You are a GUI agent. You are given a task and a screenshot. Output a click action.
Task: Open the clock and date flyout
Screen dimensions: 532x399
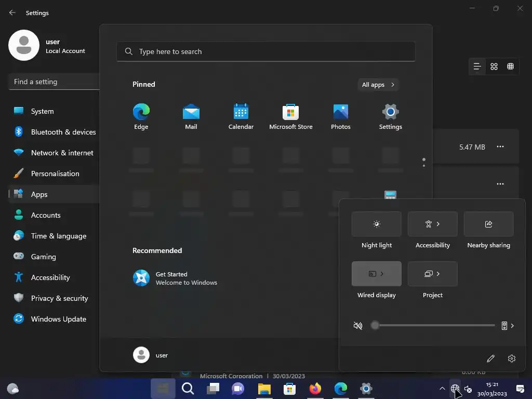pyautogui.click(x=492, y=389)
